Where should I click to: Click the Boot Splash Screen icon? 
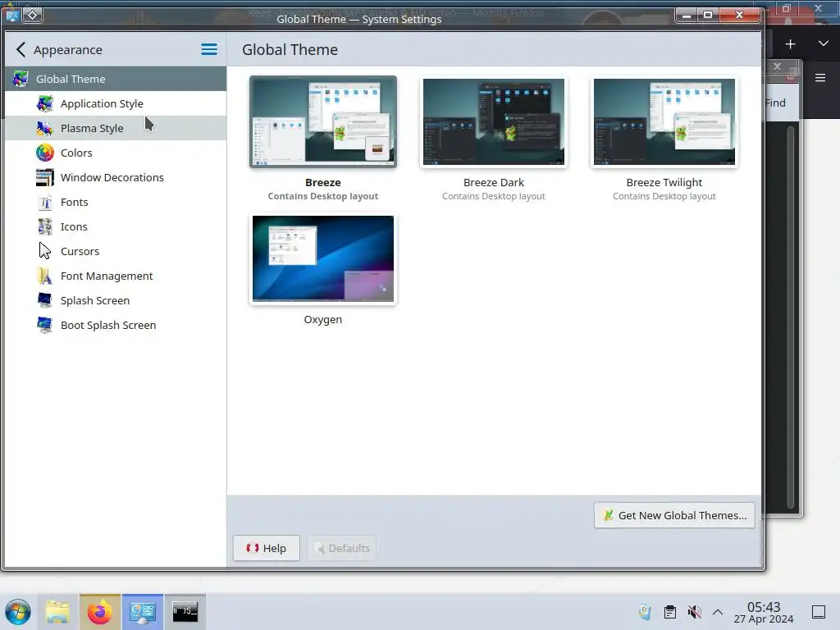coord(45,325)
